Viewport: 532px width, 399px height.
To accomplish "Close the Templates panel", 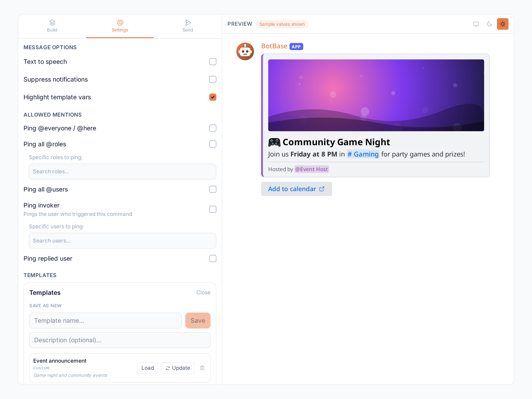I will pyautogui.click(x=203, y=292).
